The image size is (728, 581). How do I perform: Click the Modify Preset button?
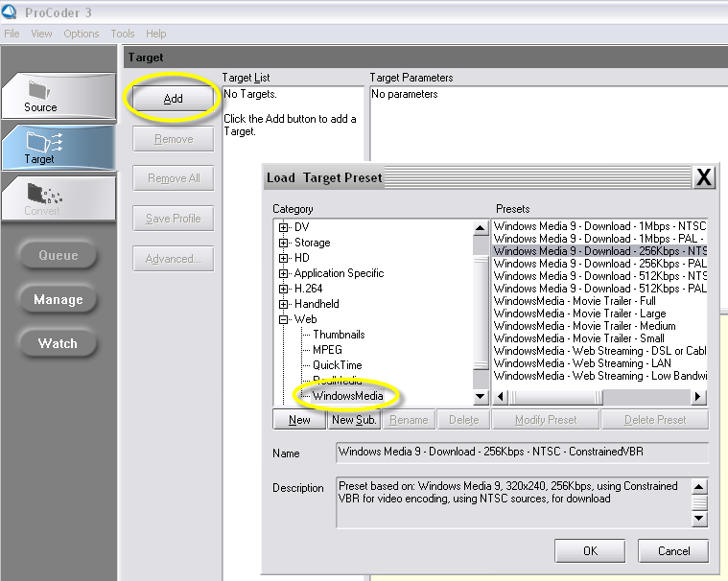click(546, 420)
